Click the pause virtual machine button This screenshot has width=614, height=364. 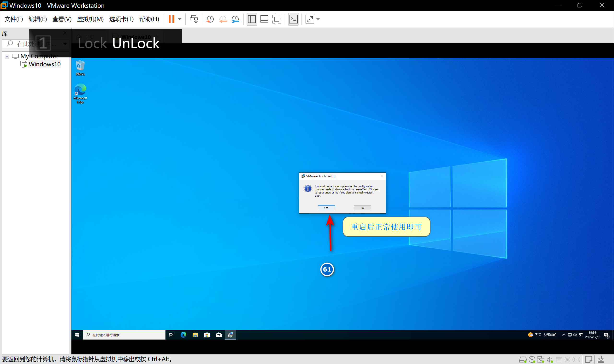(x=171, y=19)
